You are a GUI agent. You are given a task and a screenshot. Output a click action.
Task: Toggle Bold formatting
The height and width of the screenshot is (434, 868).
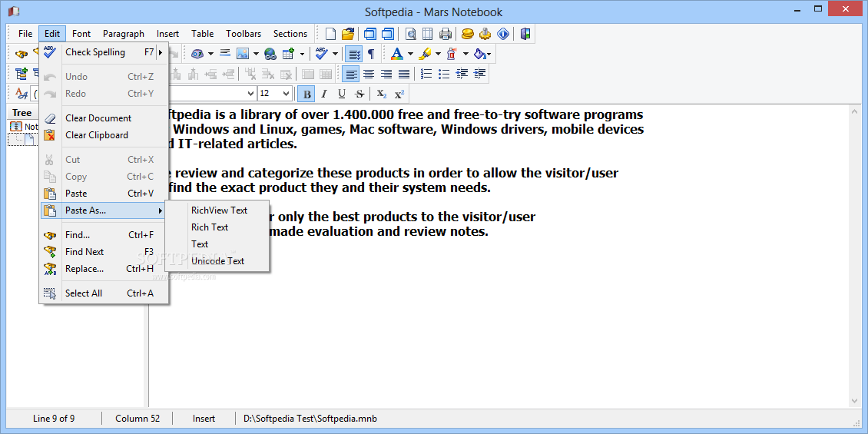306,94
